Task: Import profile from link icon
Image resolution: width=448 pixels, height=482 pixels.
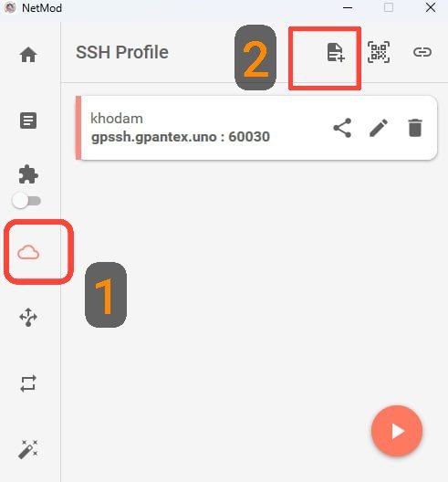Action: [x=422, y=52]
